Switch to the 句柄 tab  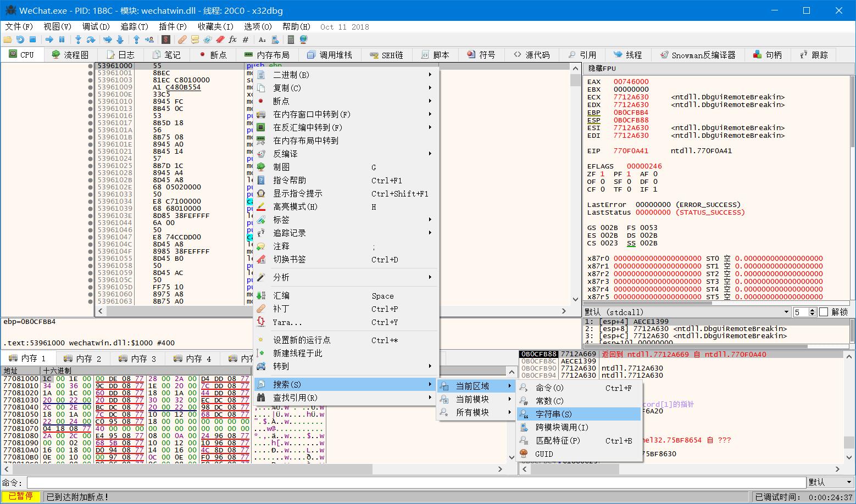(768, 55)
